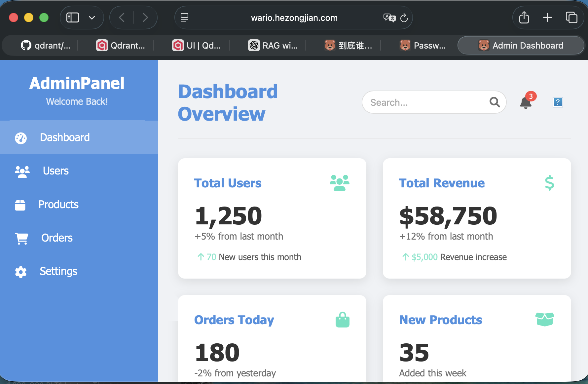Click the Orders Today shopping bag icon
This screenshot has height=384, width=588.
pos(342,320)
